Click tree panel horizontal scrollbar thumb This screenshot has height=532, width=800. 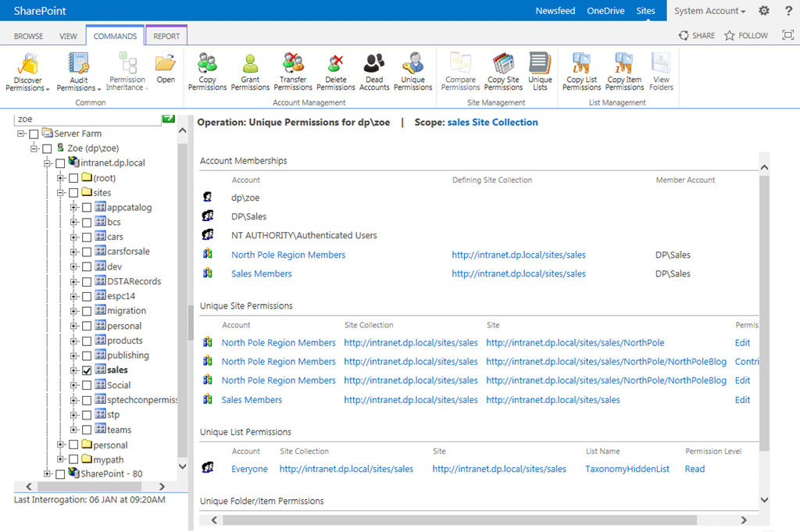pos(91,487)
